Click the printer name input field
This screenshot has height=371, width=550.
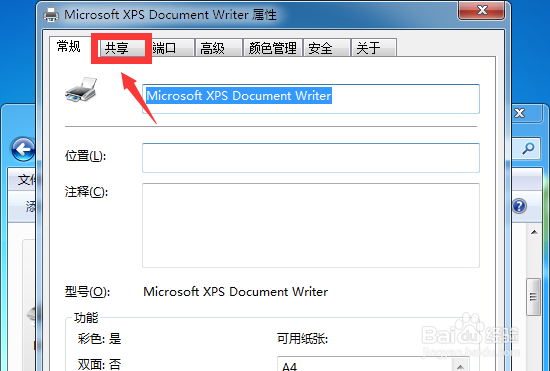(x=311, y=99)
